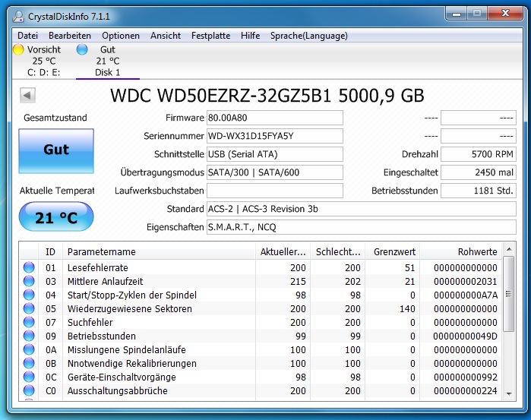Click the Eingeschaltet value 2450 mal
531x420 pixels.
point(479,172)
